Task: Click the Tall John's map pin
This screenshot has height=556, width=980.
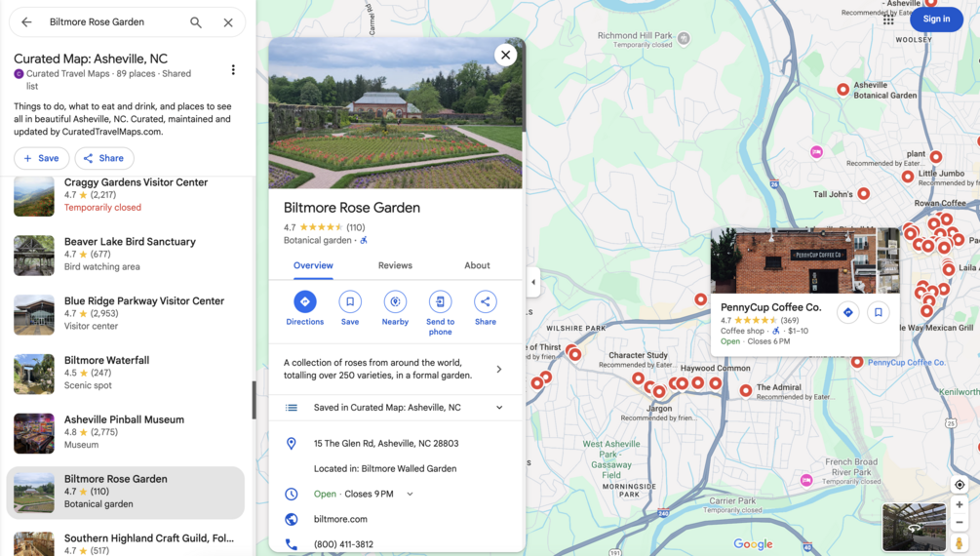Action: coord(864,194)
